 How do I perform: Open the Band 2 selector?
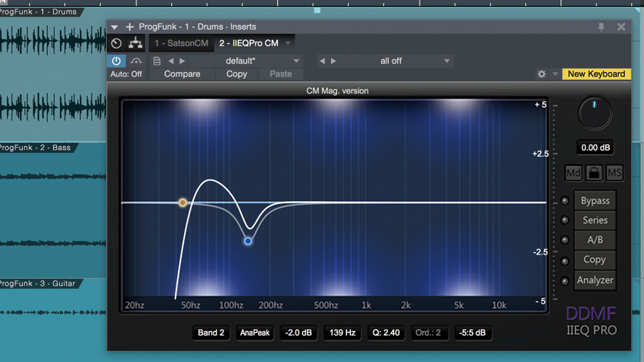tap(211, 333)
